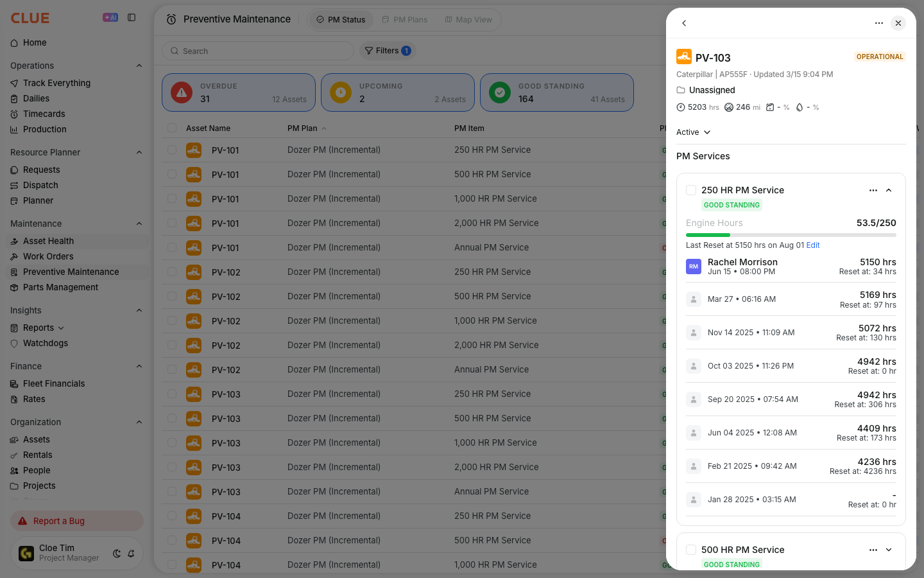Click the Unassigned folder icon
The image size is (924, 578).
681,90
